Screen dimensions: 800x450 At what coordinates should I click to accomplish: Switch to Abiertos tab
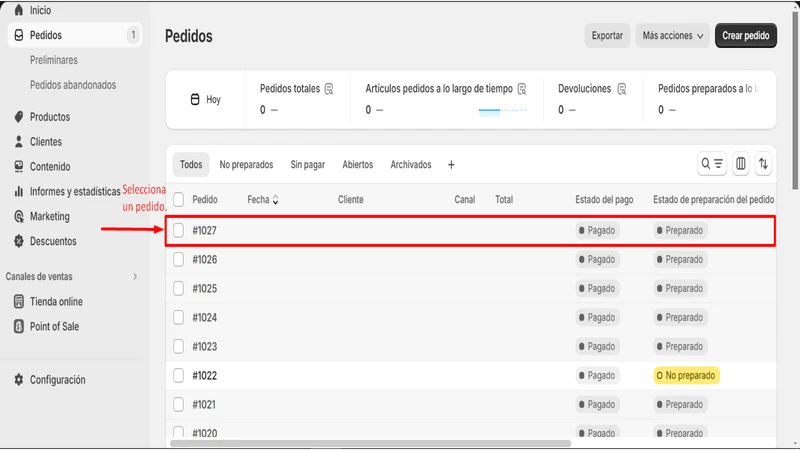tap(358, 165)
